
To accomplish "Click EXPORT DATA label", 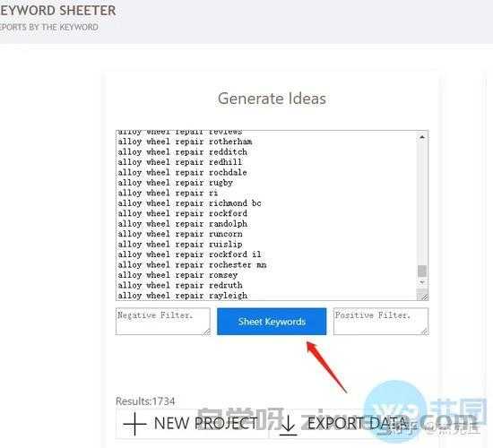I will click(357, 424).
